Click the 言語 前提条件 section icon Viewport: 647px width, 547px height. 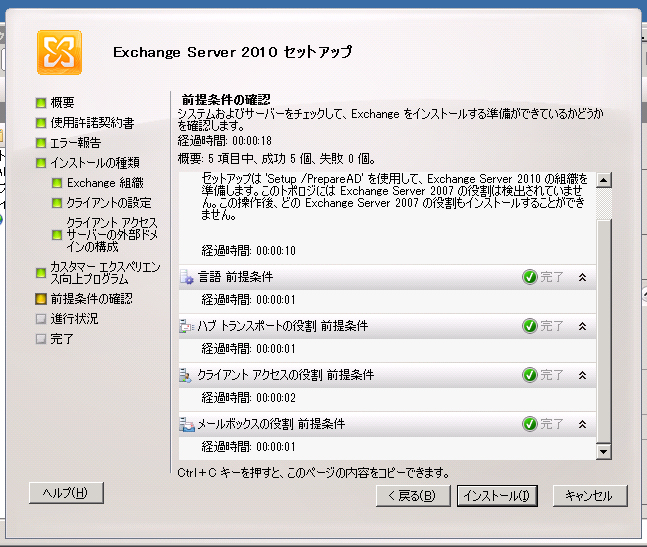(x=187, y=277)
